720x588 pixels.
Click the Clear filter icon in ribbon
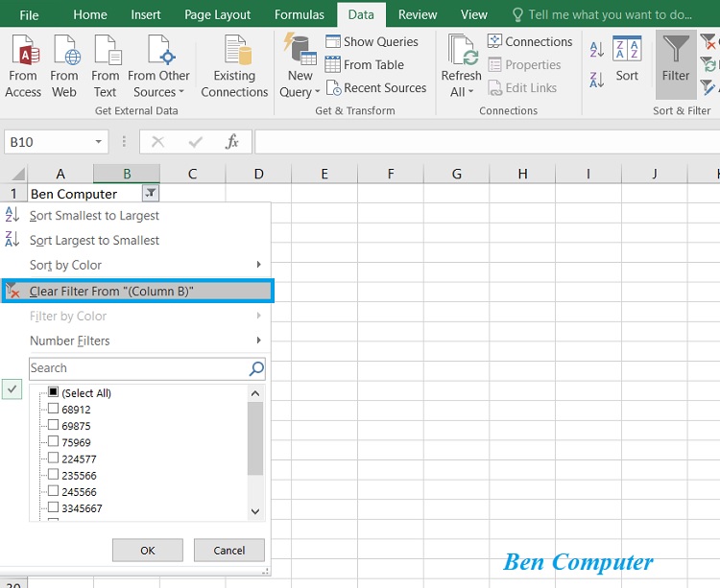(708, 42)
